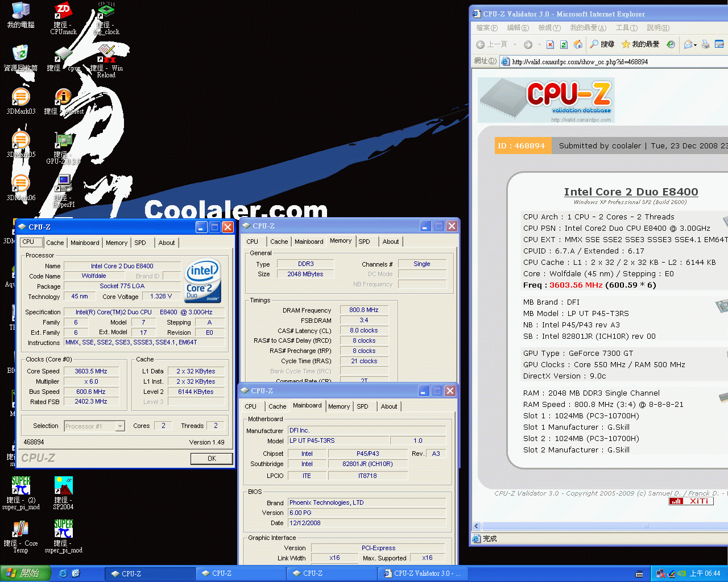This screenshot has height=582, width=728.
Task: Open the bottom super_pi_mod shortcut
Action: click(63, 537)
